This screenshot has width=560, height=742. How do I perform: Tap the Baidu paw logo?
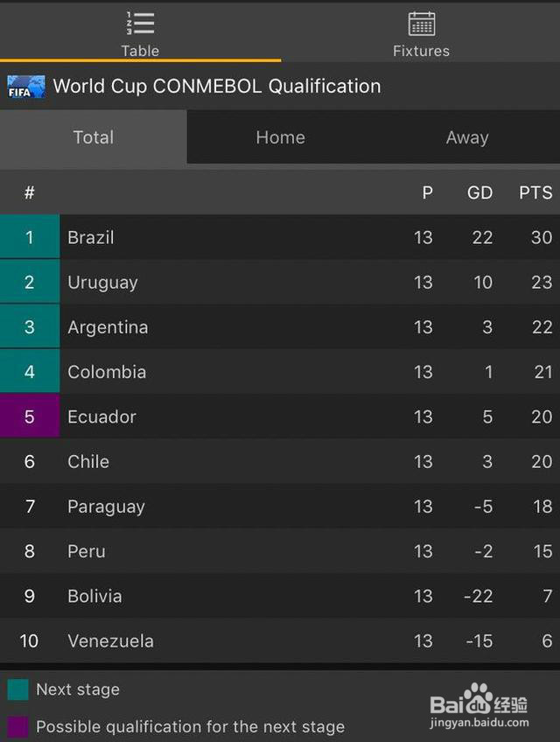pyautogui.click(x=479, y=697)
